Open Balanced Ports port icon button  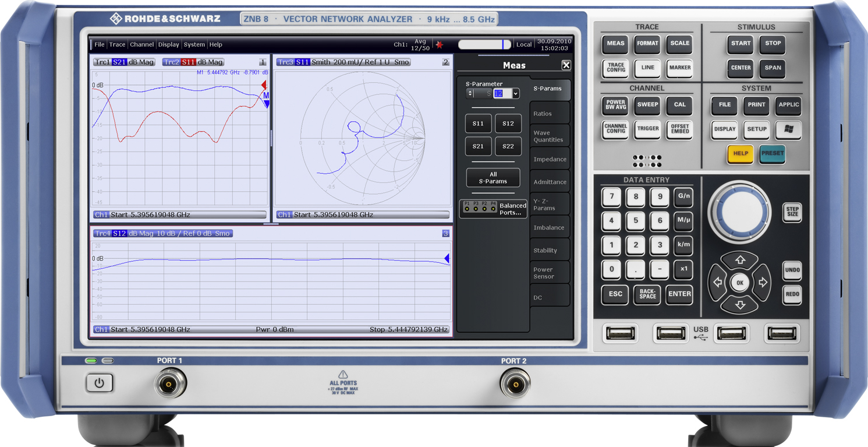click(493, 208)
